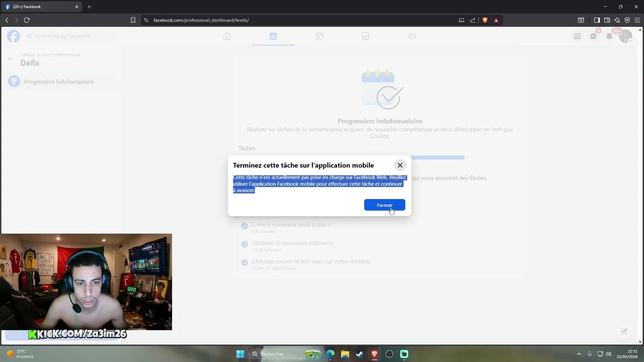Click the dialog's highlighted message text
644x362 pixels.
(319, 184)
